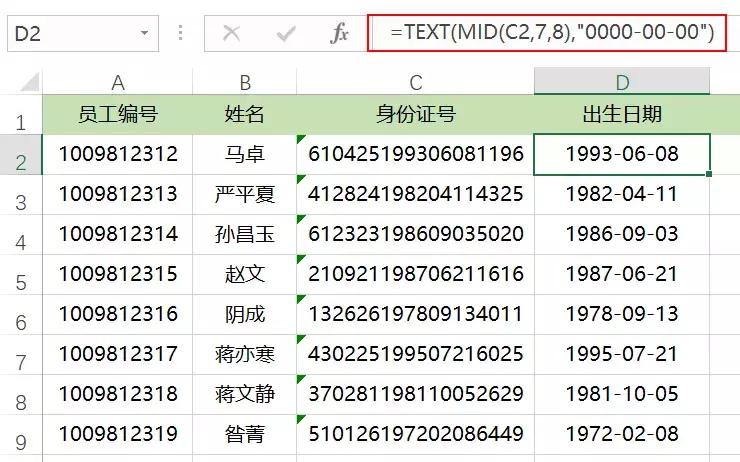Select column C header
The image size is (740, 462).
click(415, 82)
